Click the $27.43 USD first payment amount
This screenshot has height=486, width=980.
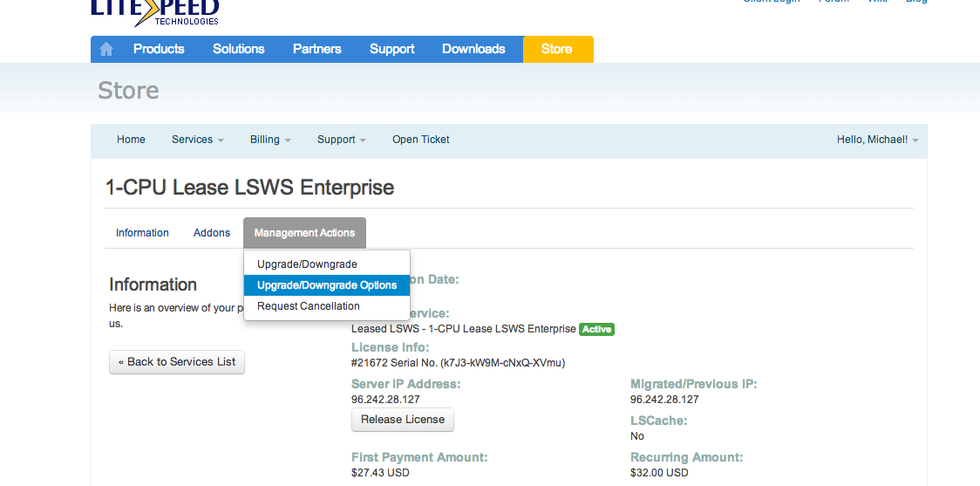[380, 472]
